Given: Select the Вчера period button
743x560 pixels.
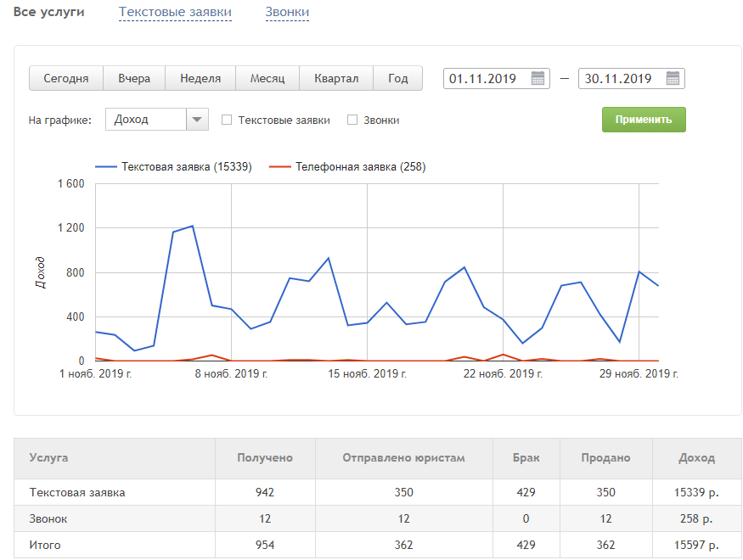Looking at the screenshot, I should [x=134, y=79].
